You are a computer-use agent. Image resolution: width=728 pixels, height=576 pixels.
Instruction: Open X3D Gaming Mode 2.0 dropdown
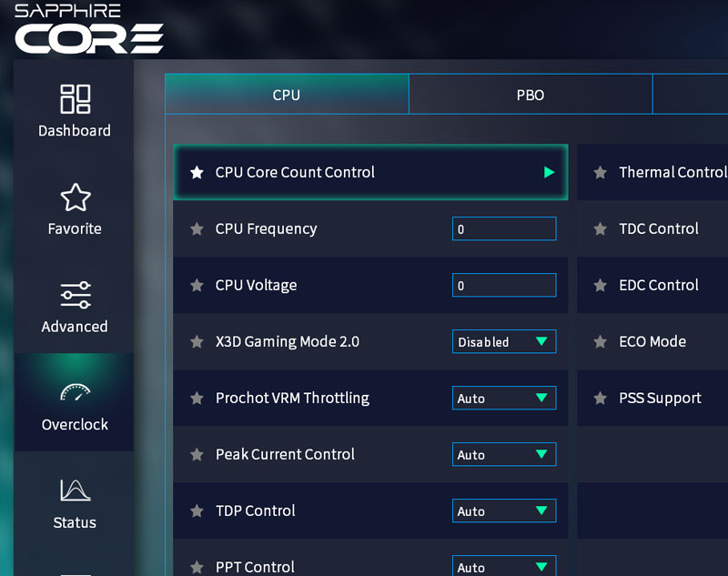coord(504,342)
